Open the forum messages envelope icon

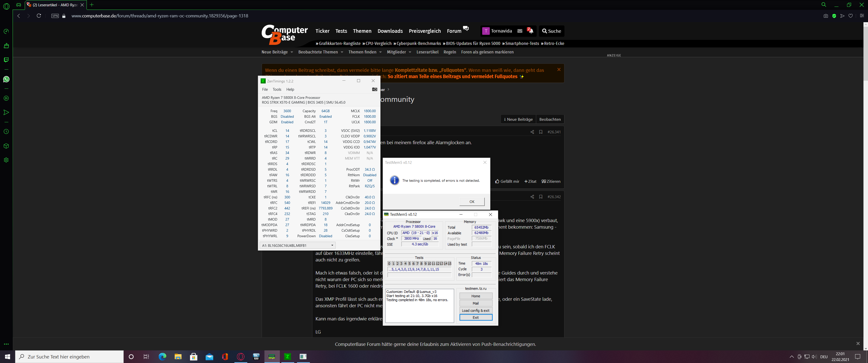pos(520,31)
